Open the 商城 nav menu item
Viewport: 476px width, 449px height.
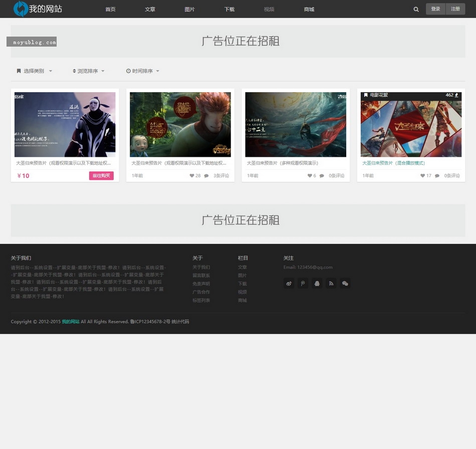click(x=309, y=10)
